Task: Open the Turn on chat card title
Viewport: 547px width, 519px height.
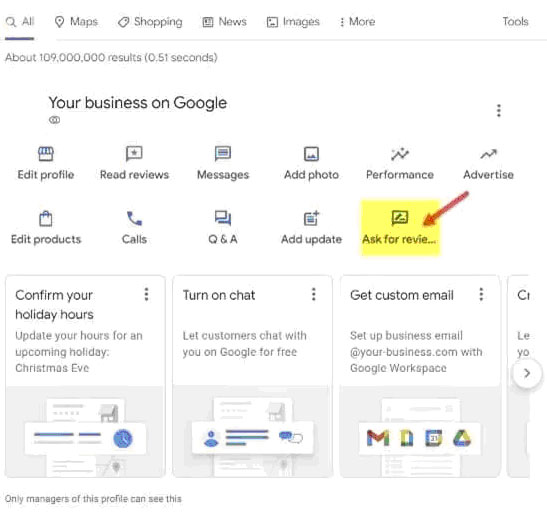Action: (x=219, y=295)
